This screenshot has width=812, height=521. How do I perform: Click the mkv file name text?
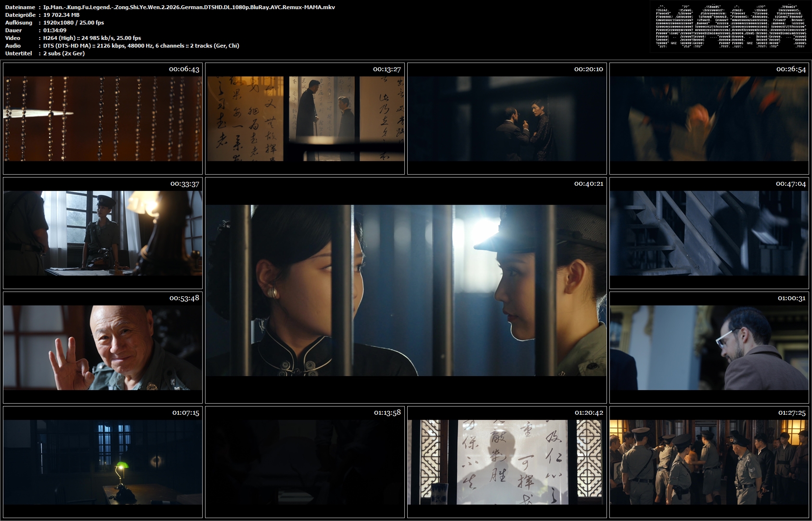(189, 7)
